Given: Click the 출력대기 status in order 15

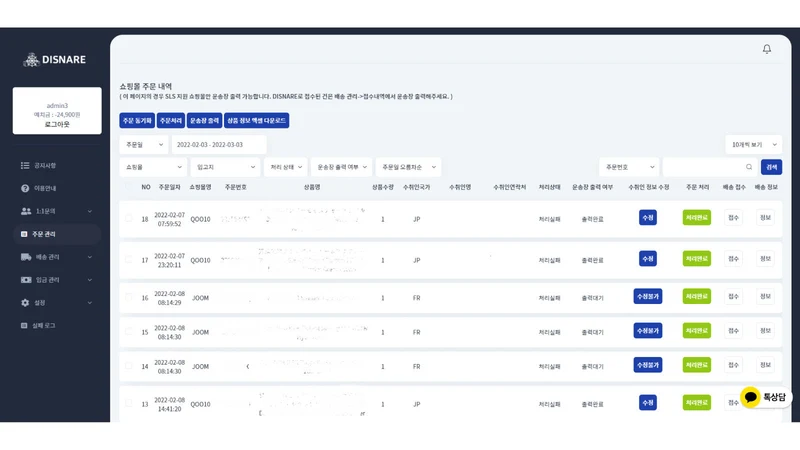Looking at the screenshot, I should [x=592, y=332].
